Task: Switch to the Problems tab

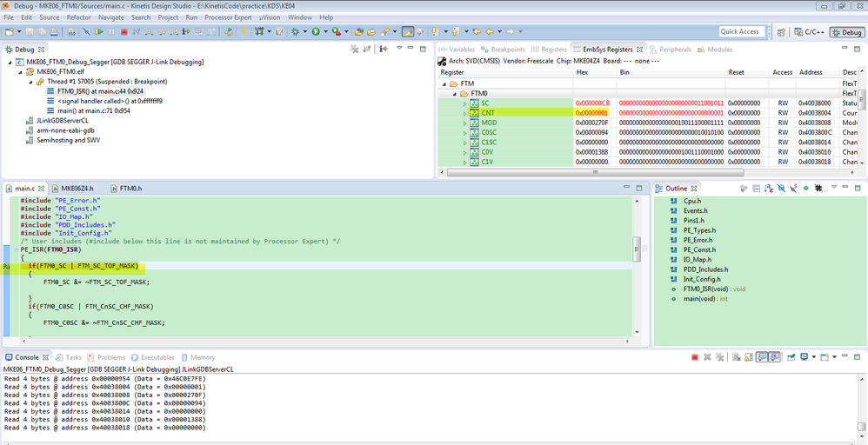Action: 106,357
